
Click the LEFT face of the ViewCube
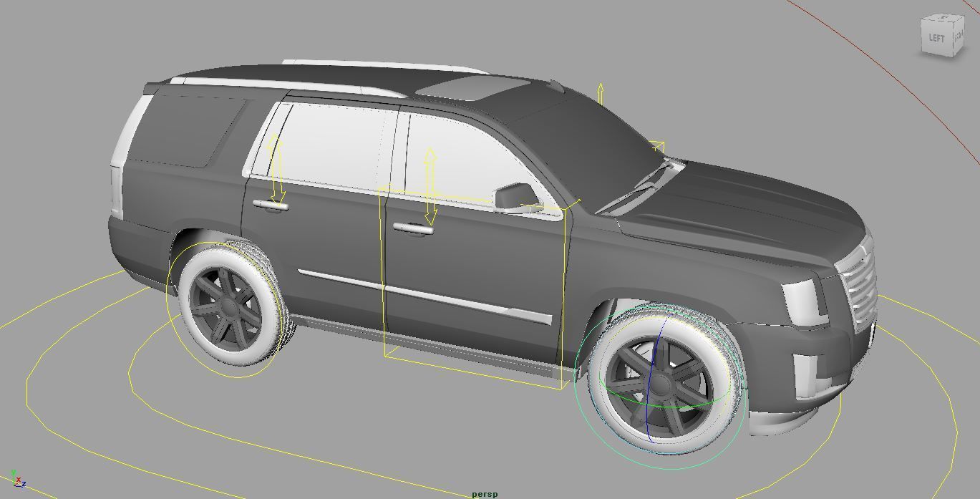[937, 38]
